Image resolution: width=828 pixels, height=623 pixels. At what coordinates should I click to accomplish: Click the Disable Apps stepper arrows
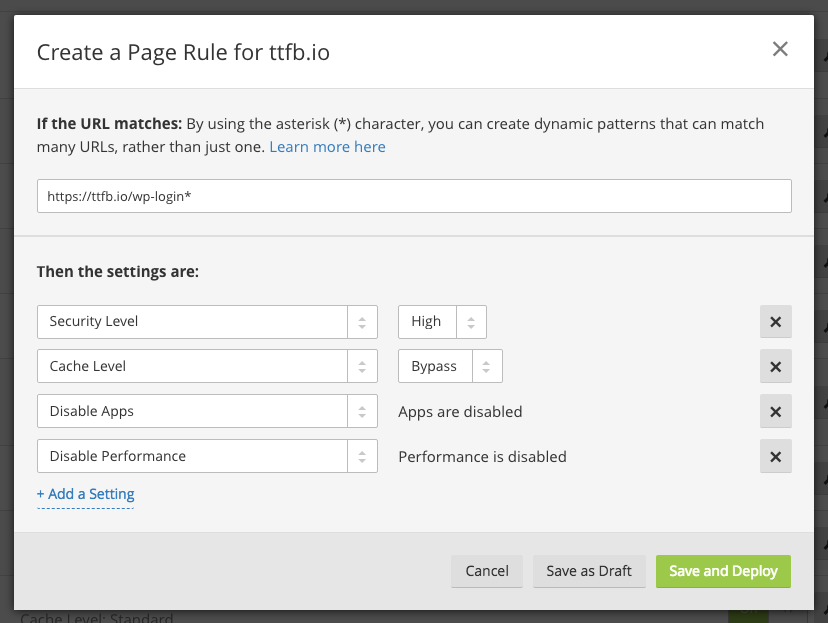tap(362, 412)
